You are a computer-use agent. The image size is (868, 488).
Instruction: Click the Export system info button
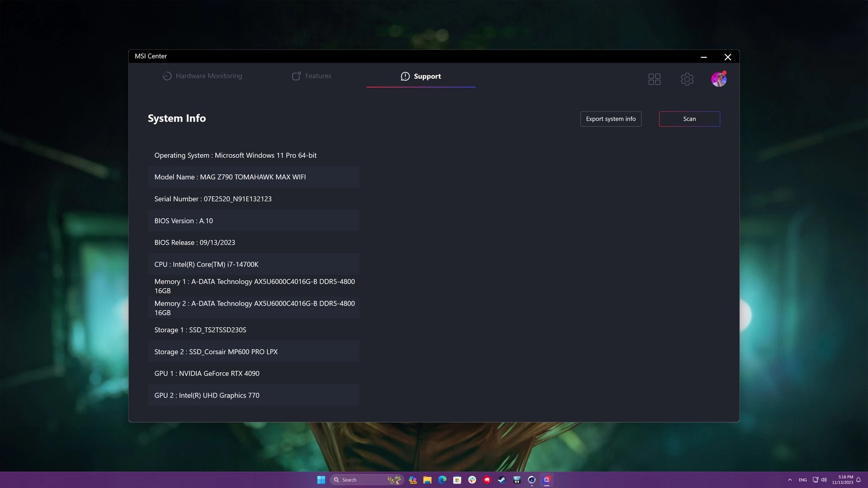coord(610,119)
